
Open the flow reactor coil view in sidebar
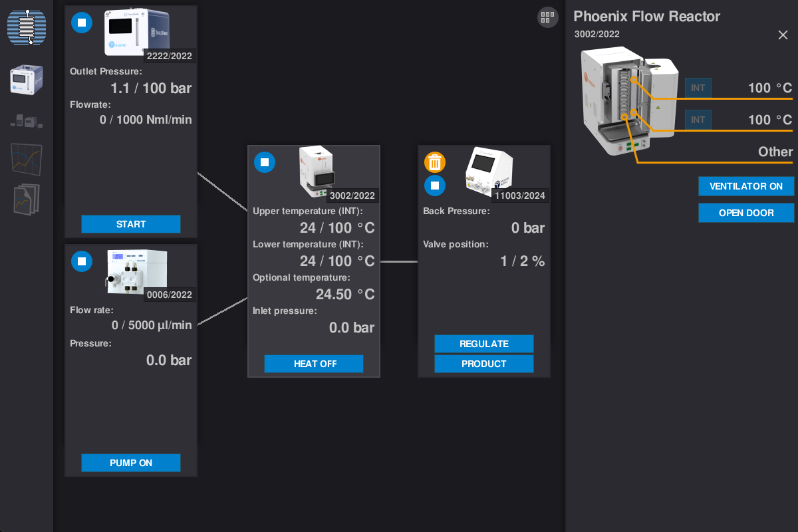[27, 27]
